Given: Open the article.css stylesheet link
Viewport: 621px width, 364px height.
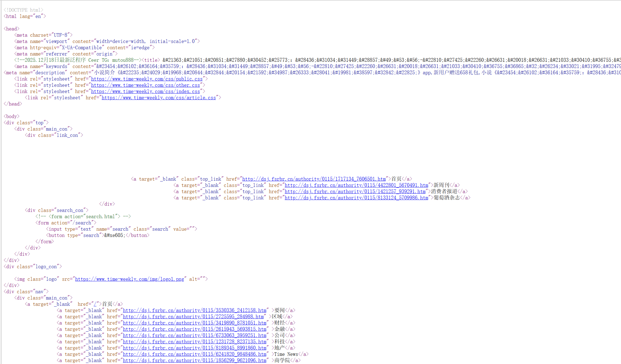Looking at the screenshot, I should [x=159, y=98].
